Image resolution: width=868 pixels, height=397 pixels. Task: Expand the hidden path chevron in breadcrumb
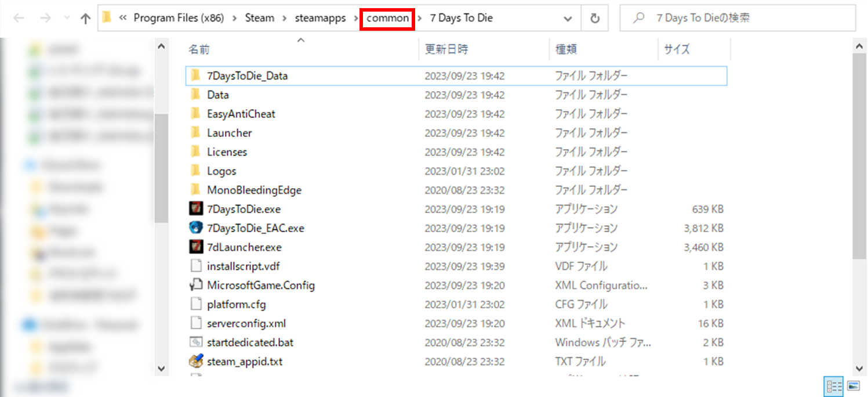(122, 18)
